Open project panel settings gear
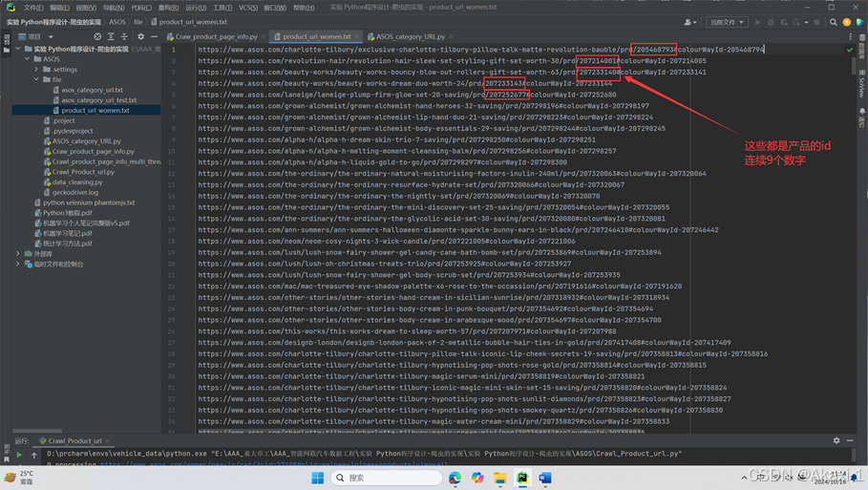 click(x=140, y=36)
